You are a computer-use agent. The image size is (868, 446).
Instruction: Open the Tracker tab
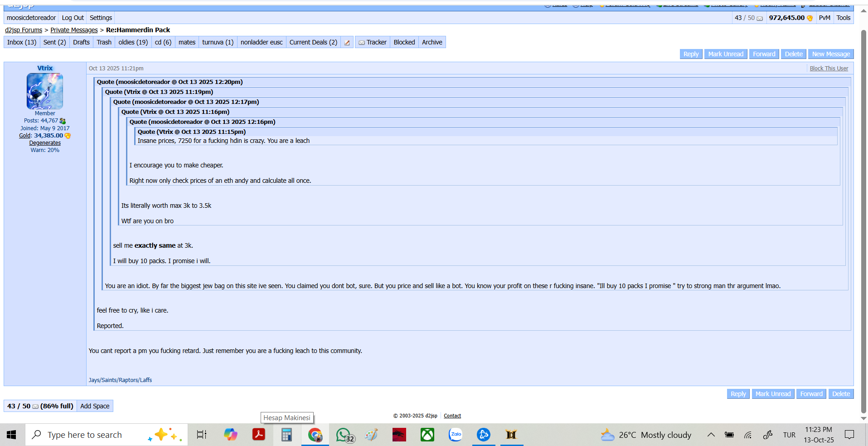tap(372, 42)
